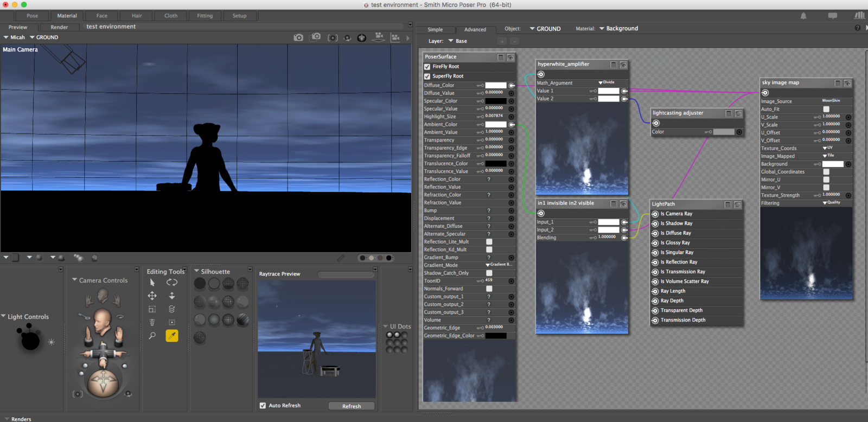Viewport: 868px width, 422px height.
Task: Switch to the Pose room tab
Action: point(32,16)
